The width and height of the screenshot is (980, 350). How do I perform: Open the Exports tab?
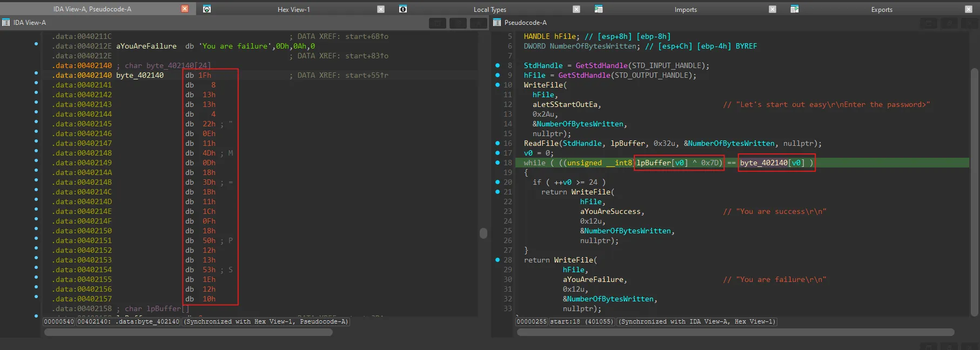[881, 10]
